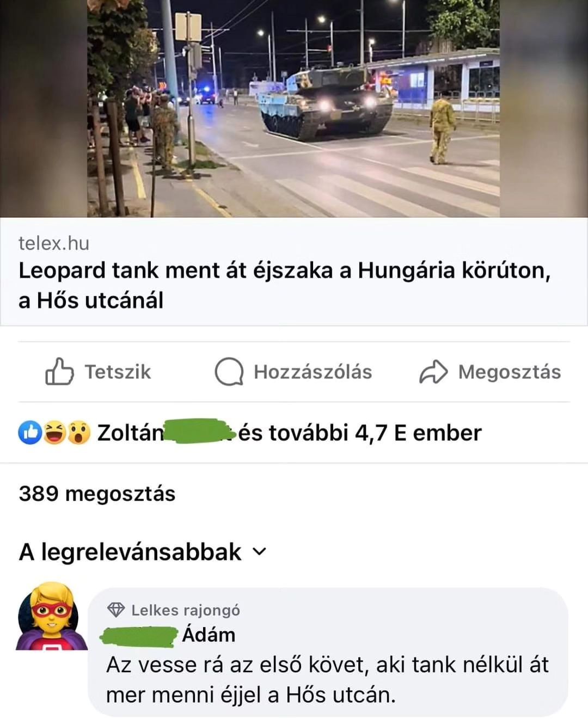Click the diamond Lelkes rajongó badge icon
The height and width of the screenshot is (719, 588).
[x=116, y=610]
